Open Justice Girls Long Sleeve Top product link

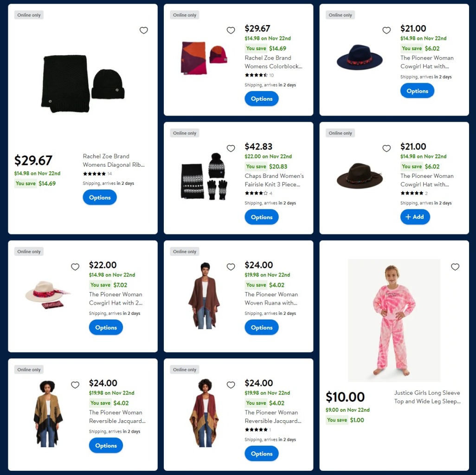(x=427, y=397)
